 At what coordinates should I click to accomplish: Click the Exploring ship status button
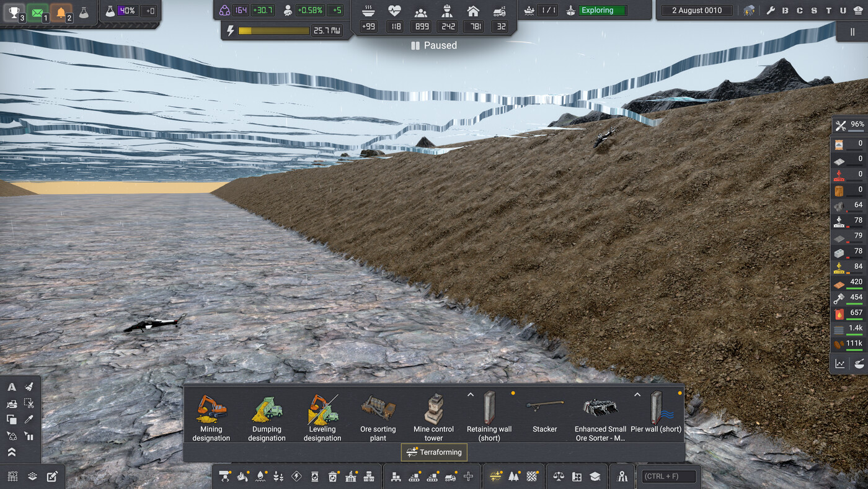[x=603, y=11]
